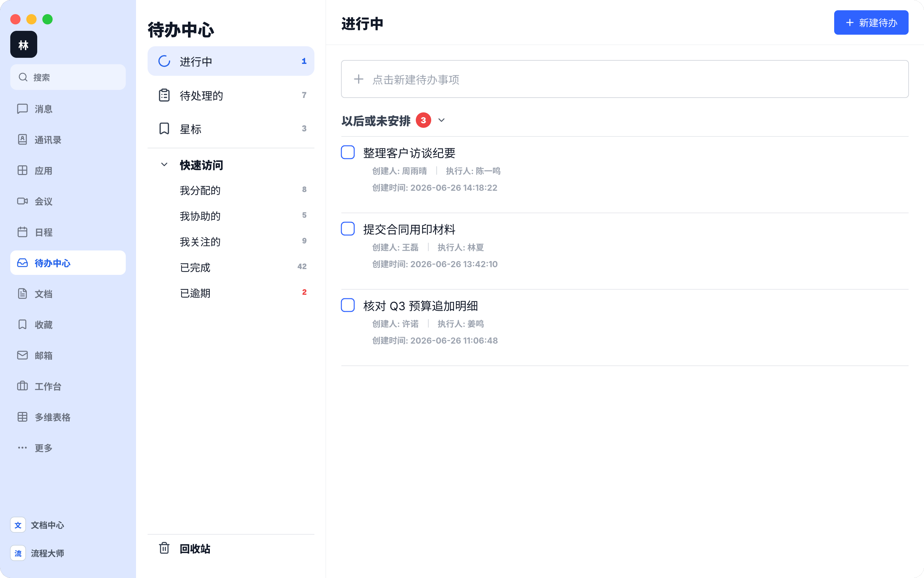Click the 星标 bookmark icon
This screenshot has width=924, height=578.
[164, 128]
